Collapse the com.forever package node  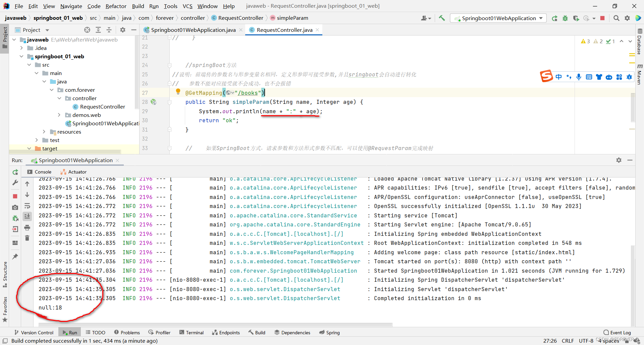pyautogui.click(x=52, y=90)
